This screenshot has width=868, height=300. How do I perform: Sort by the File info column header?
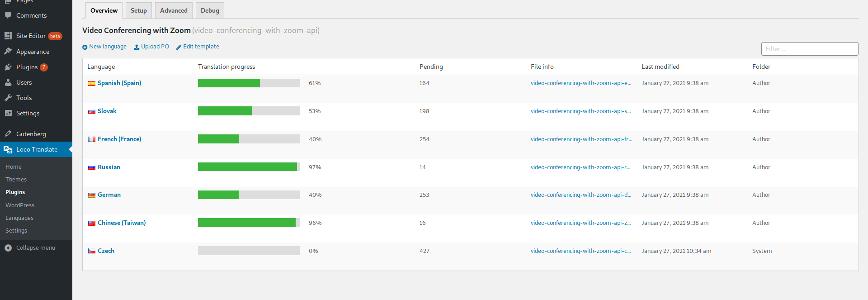(x=542, y=67)
